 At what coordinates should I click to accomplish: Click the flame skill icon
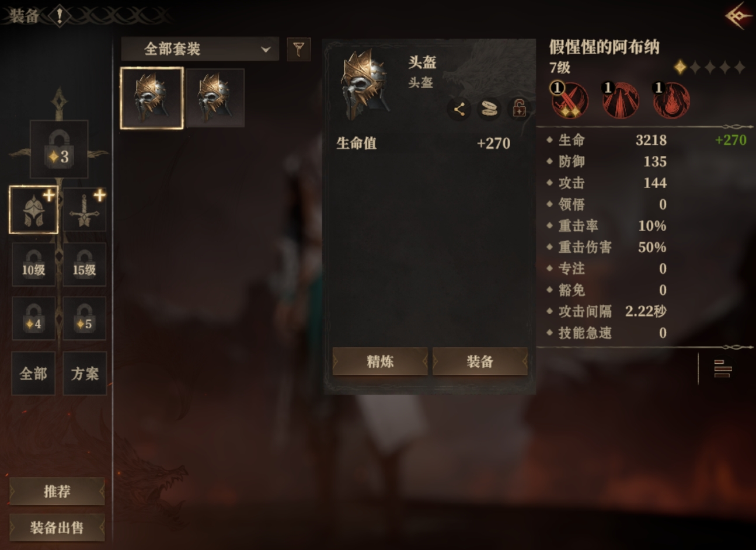coord(671,100)
